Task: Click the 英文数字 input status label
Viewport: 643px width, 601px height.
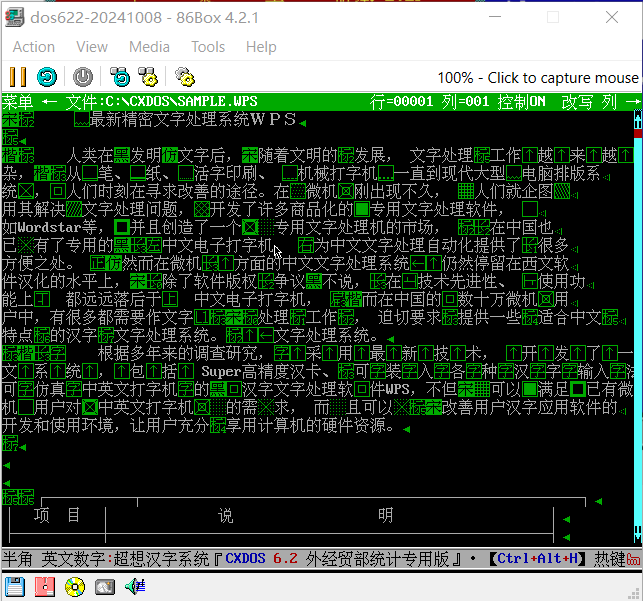Action: [73, 559]
